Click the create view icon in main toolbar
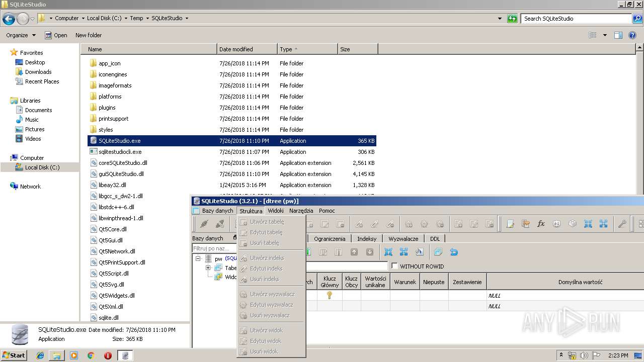644x362 pixels. click(x=458, y=224)
